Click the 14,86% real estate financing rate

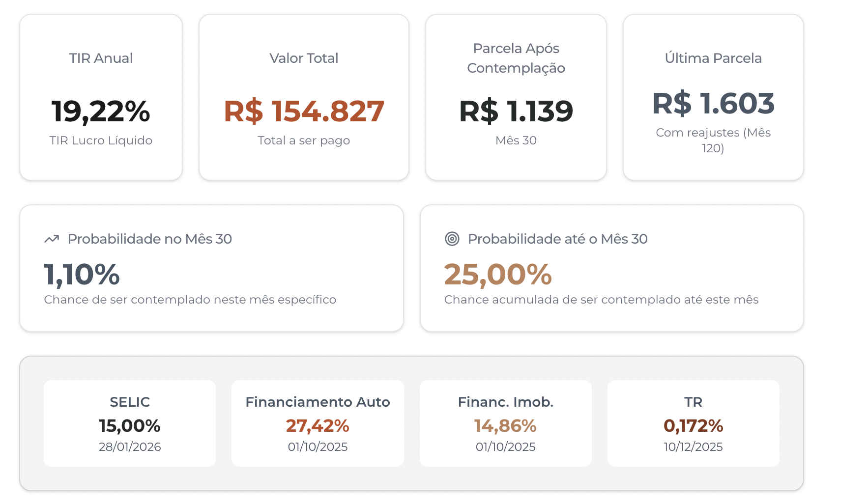click(x=505, y=425)
